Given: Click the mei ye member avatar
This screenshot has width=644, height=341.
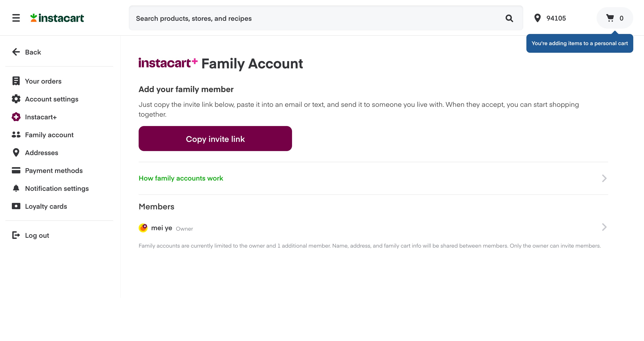Looking at the screenshot, I should coord(143,228).
